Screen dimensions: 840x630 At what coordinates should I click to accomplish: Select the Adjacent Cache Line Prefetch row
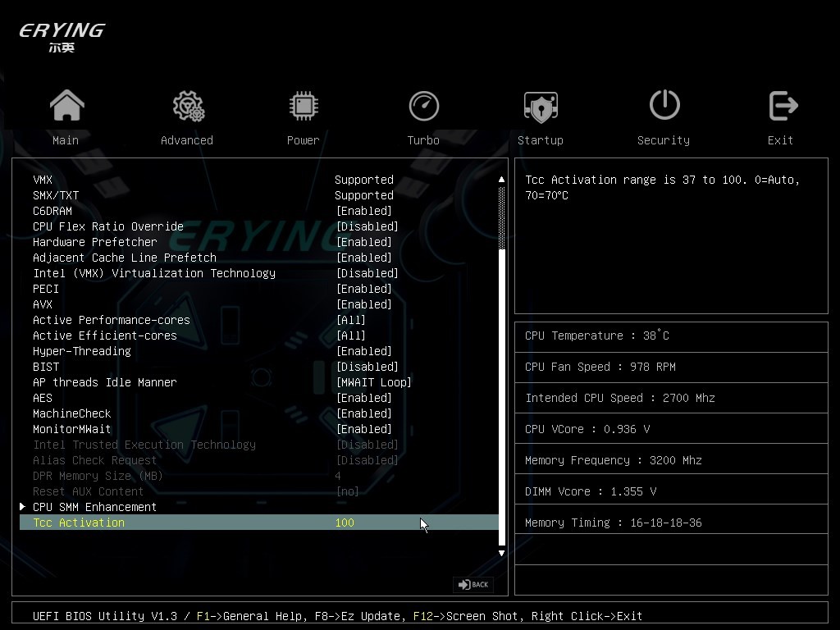[x=125, y=258]
